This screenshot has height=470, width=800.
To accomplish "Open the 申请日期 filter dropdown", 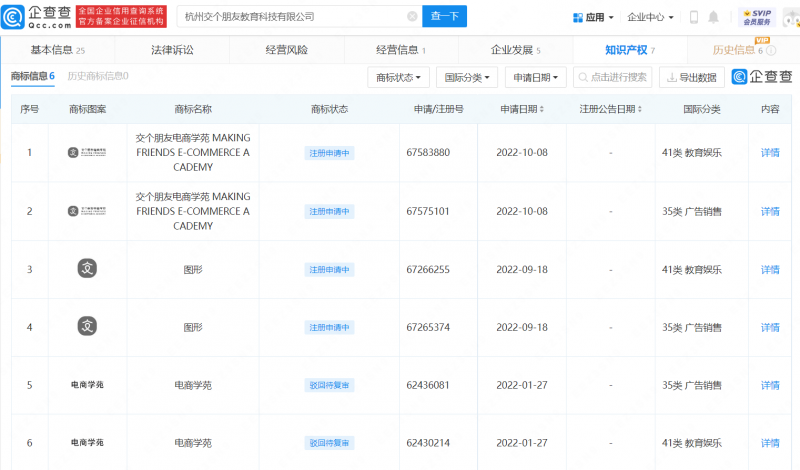I will point(538,77).
